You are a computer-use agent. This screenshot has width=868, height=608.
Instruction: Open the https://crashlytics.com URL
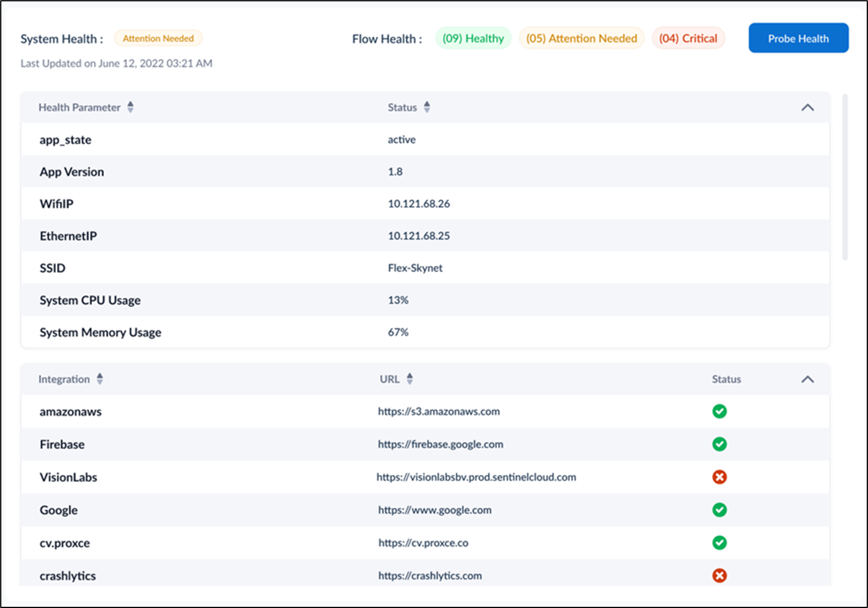[430, 576]
